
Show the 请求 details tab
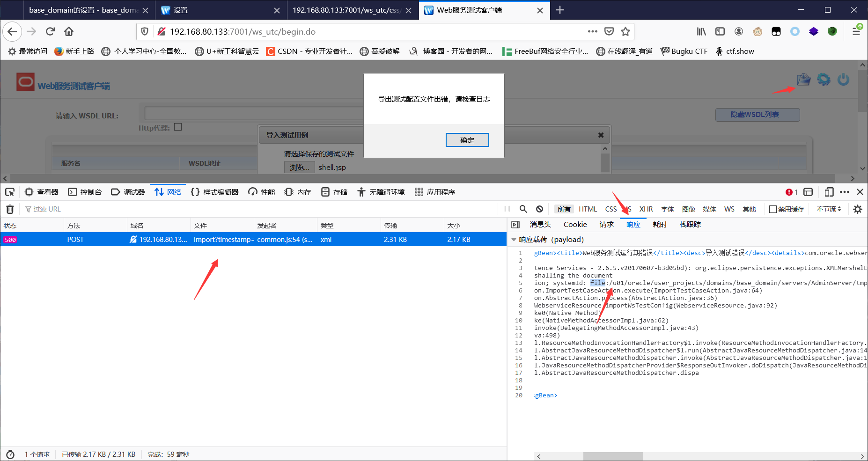pos(606,225)
